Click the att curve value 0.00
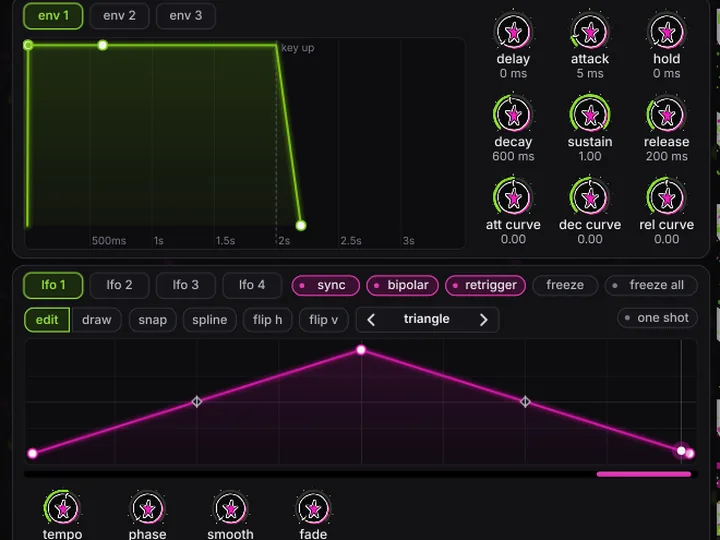The width and height of the screenshot is (720, 540). (x=513, y=239)
